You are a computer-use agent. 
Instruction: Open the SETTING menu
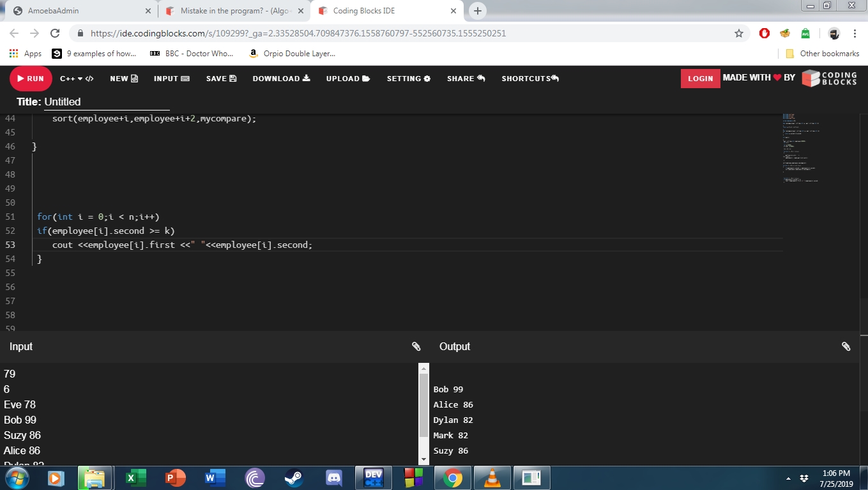click(409, 79)
